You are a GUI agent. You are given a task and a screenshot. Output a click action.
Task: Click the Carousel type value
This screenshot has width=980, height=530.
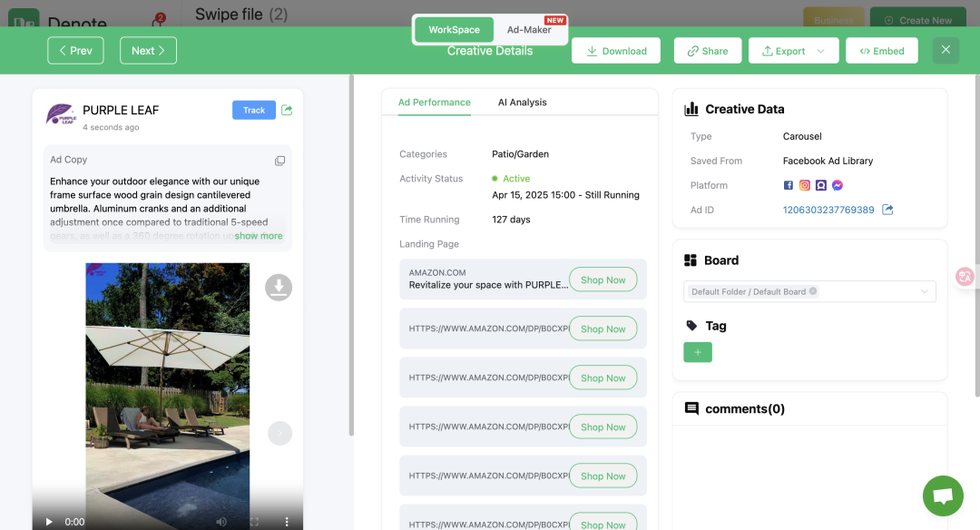pyautogui.click(x=802, y=136)
